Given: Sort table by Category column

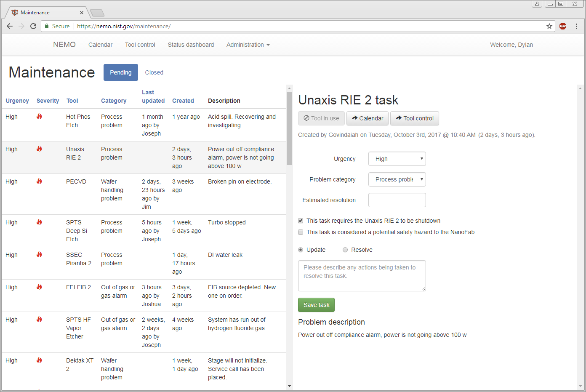Looking at the screenshot, I should (114, 101).
